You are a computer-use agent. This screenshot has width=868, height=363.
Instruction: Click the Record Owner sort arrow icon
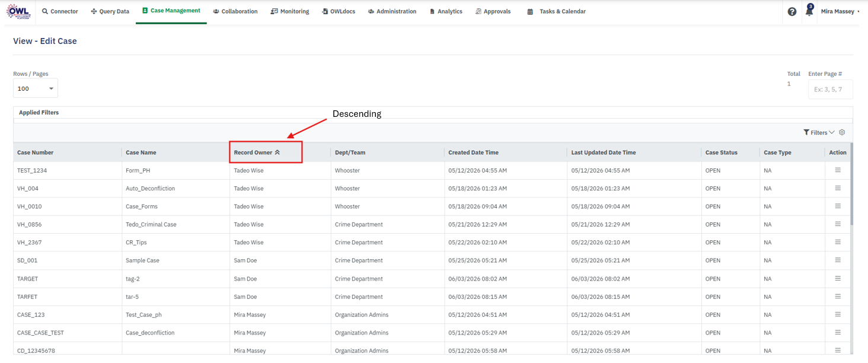(x=277, y=152)
